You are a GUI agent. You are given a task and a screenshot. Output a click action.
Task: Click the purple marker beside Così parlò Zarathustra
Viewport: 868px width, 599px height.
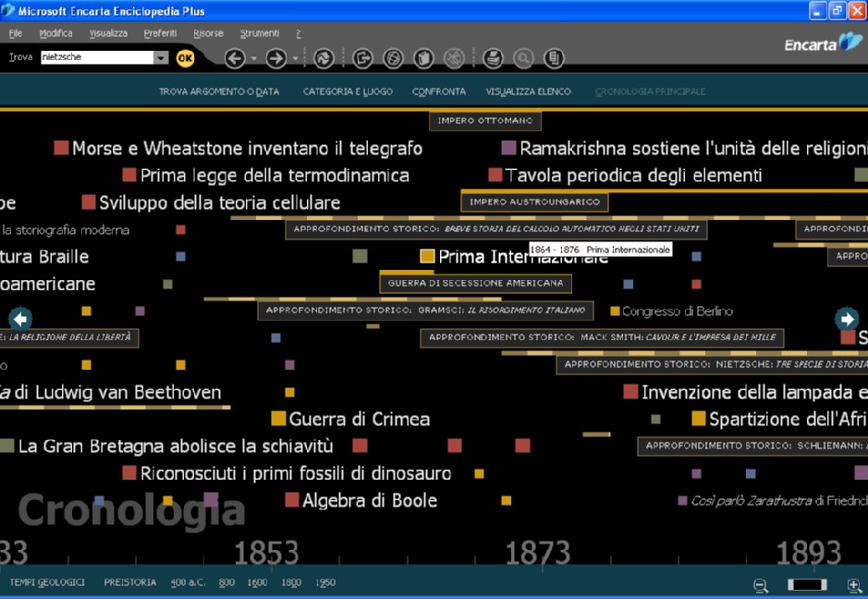pos(682,500)
